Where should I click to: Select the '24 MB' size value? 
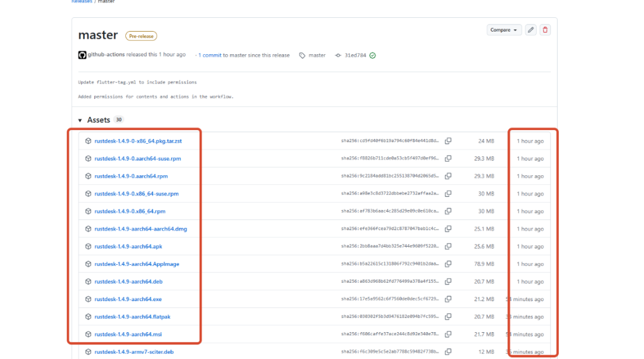click(487, 141)
